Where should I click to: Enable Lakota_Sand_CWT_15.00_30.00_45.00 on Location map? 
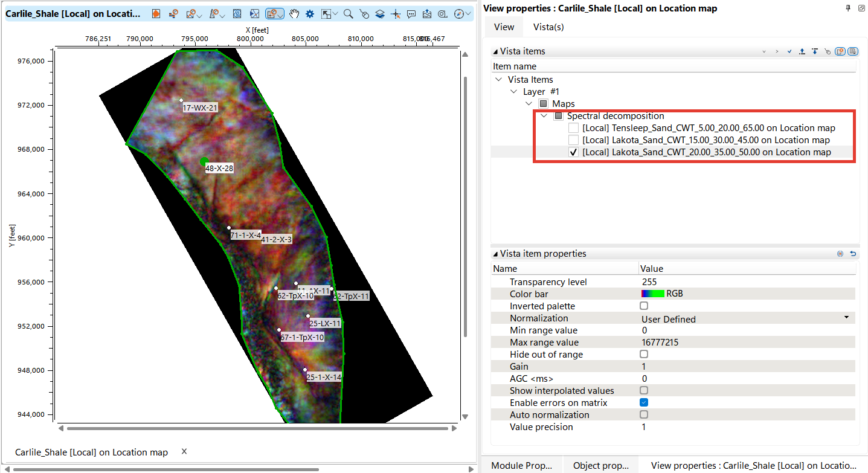pos(573,140)
